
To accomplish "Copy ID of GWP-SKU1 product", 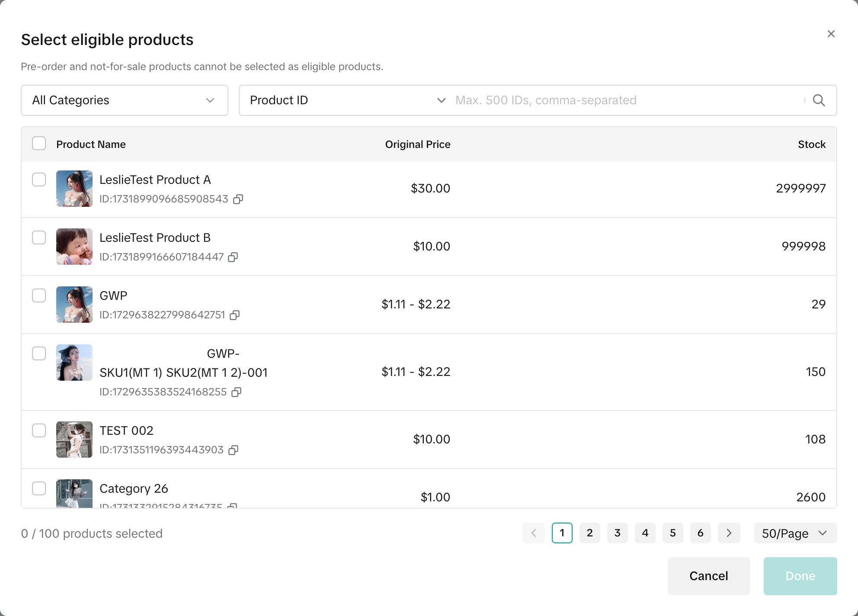I will coord(236,392).
